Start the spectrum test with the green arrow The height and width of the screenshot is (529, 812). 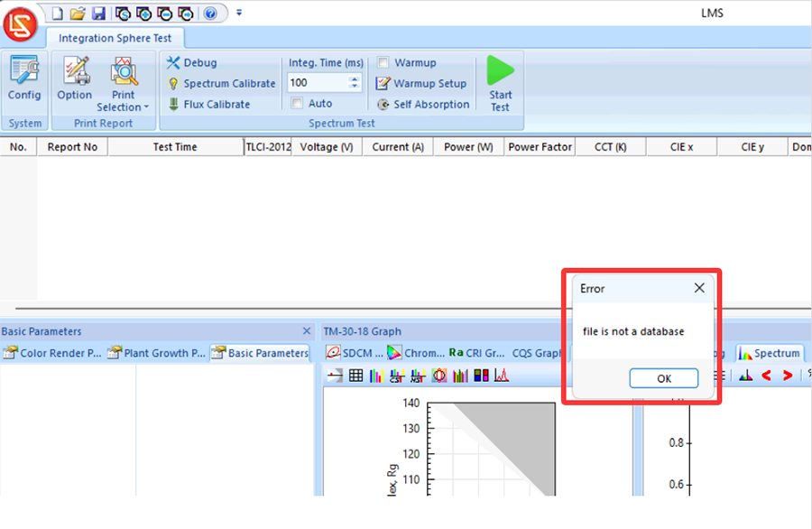[500, 82]
